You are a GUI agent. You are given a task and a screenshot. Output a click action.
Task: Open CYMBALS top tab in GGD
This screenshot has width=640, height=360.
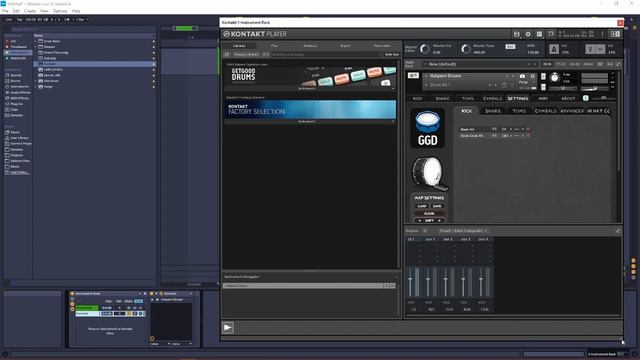point(492,98)
